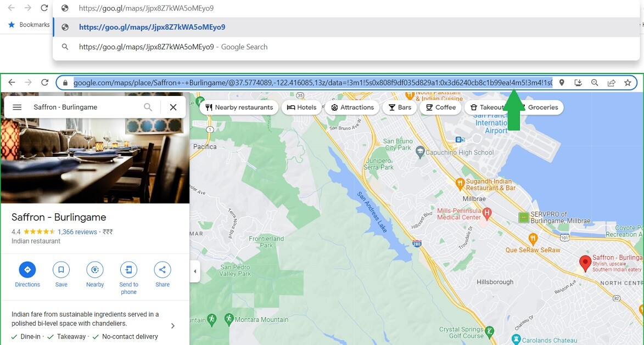The width and height of the screenshot is (644, 345).
Task: Click the Capuchino High School marker
Action: (420, 152)
